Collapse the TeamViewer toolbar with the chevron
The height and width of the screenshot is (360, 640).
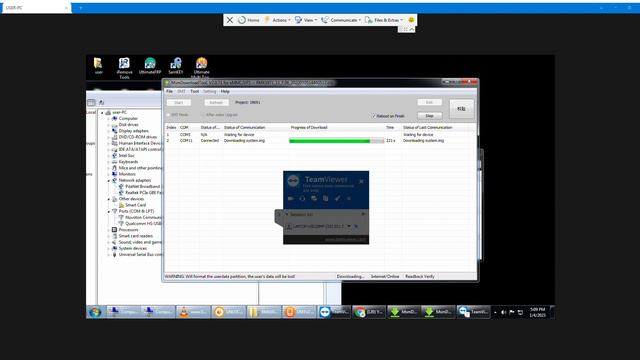(x=411, y=29)
